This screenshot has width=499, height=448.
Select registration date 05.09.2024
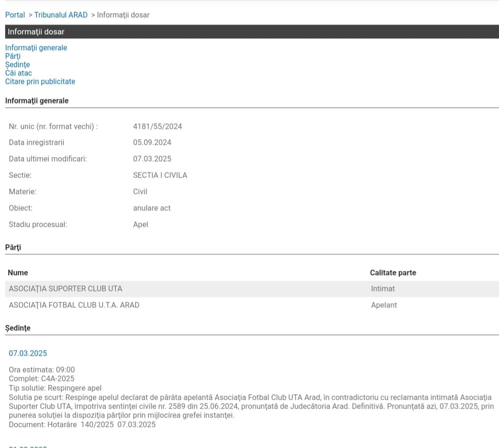152,142
